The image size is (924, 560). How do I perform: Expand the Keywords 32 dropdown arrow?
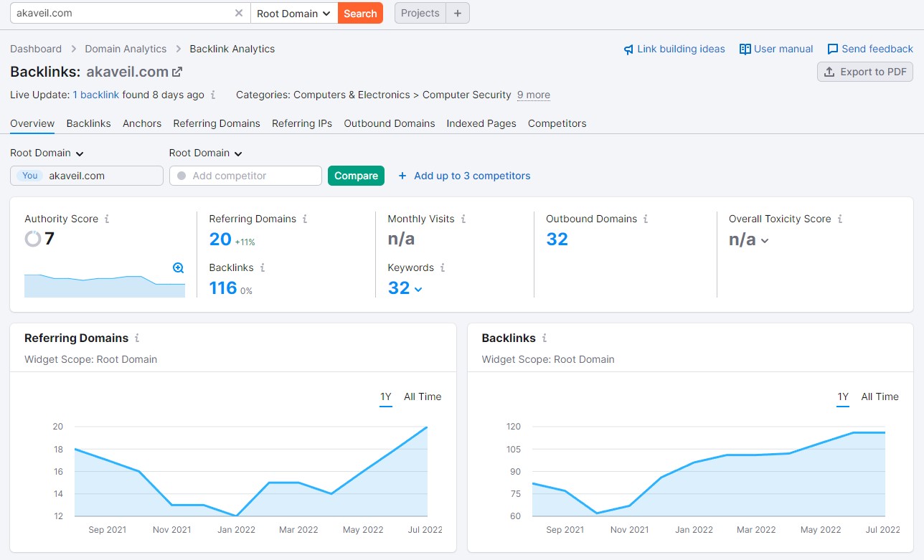[418, 289]
